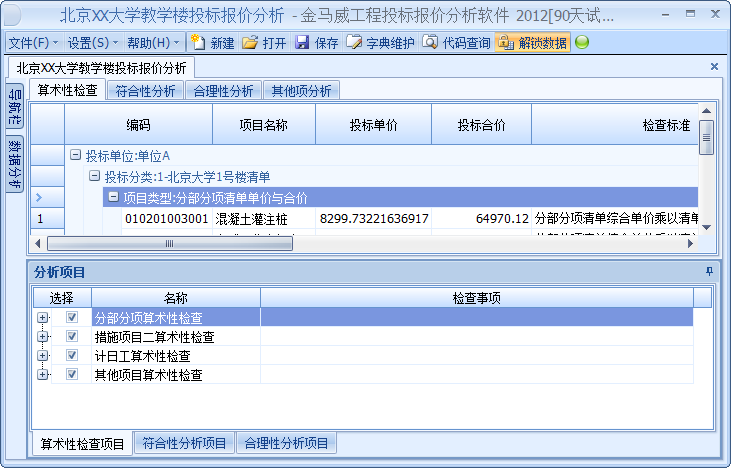Open 字典维护 dictionary maintenance tool
Viewport: 731px width, 468px height.
click(x=354, y=43)
